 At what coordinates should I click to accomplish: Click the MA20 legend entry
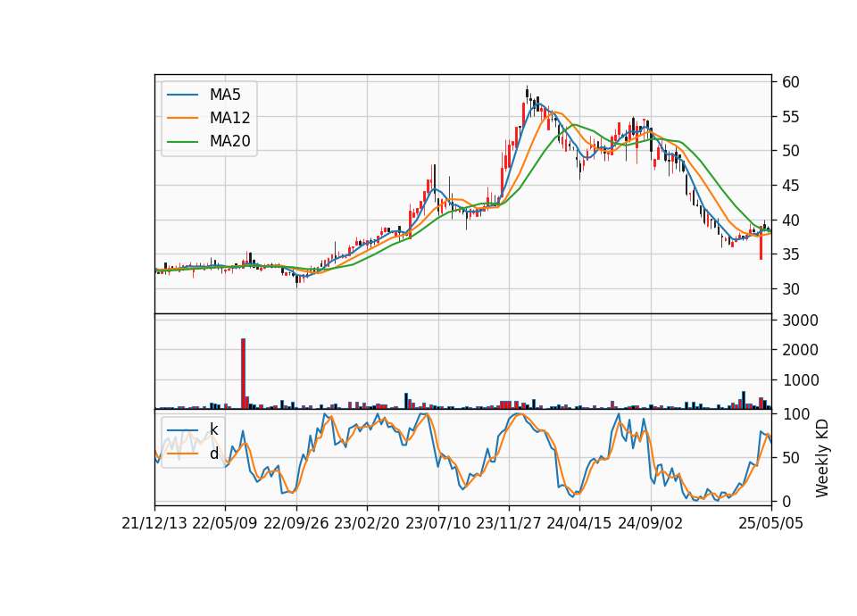pos(208,141)
